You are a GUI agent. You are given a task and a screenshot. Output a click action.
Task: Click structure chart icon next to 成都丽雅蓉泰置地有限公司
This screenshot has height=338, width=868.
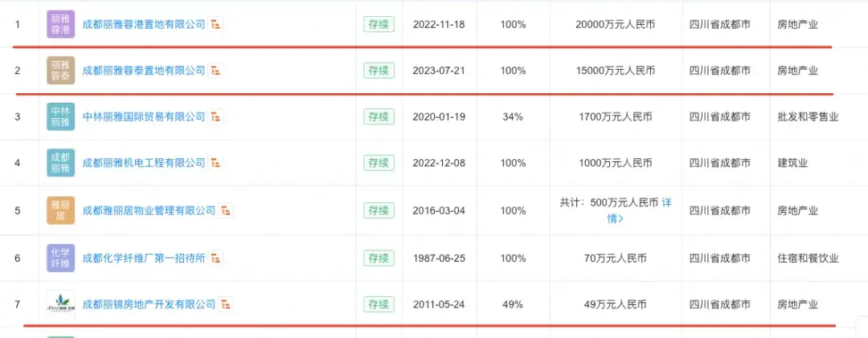click(216, 71)
